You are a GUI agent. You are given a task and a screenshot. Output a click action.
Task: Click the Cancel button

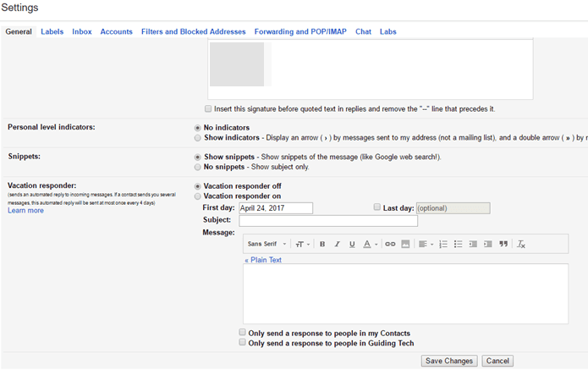tap(497, 361)
